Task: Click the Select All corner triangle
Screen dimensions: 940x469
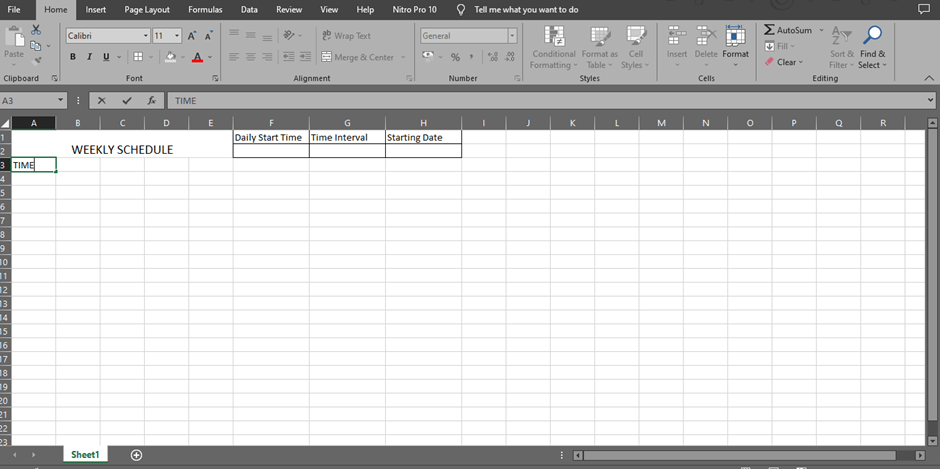Action: click(x=5, y=123)
